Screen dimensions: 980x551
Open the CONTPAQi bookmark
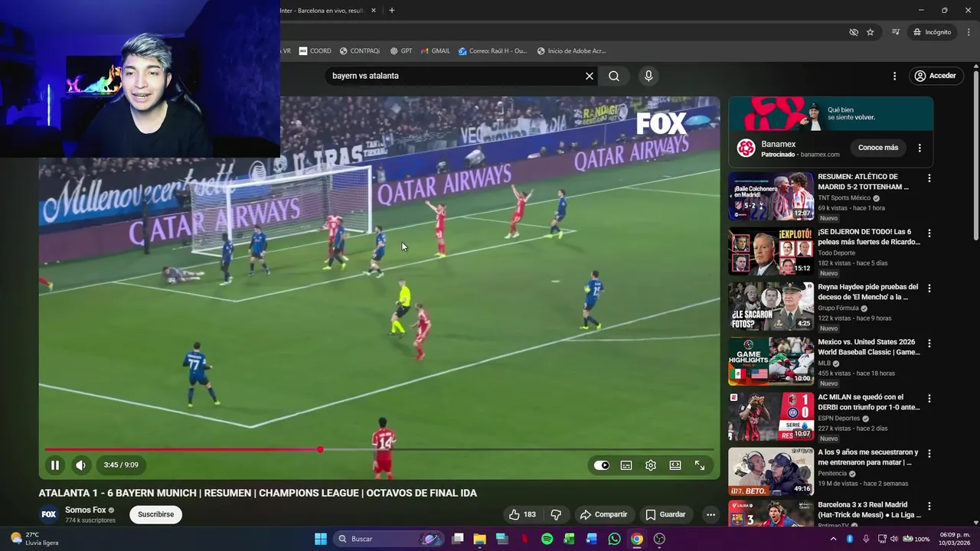pos(360,51)
